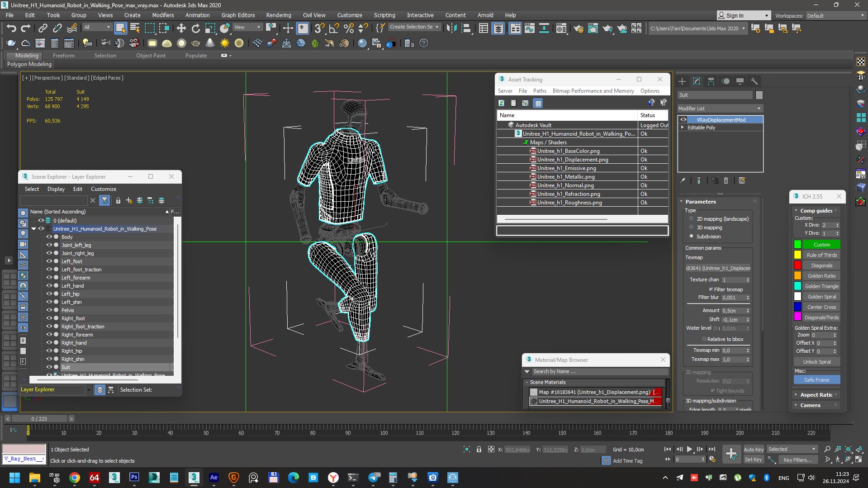The height and width of the screenshot is (488, 868).
Task: Expand the Editable Poly stack entry
Action: point(683,128)
